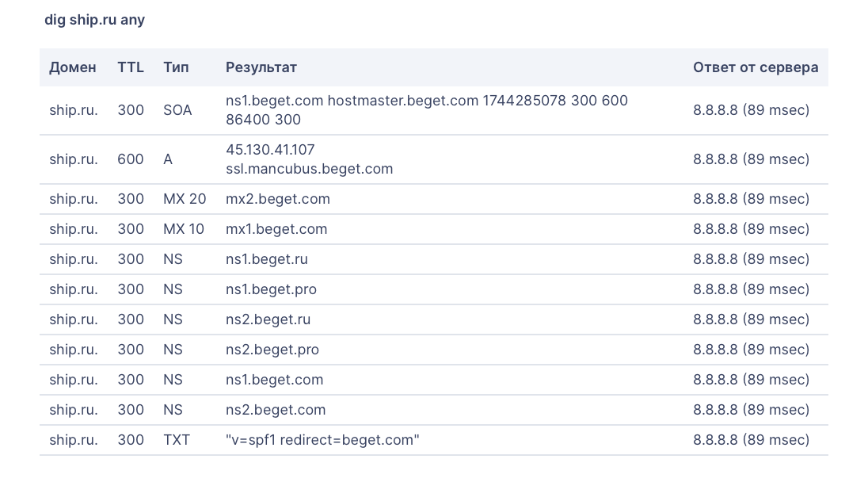Select the ns1.beget.pro nameserver entry
Screen dimensions: 868x482
tap(271, 289)
